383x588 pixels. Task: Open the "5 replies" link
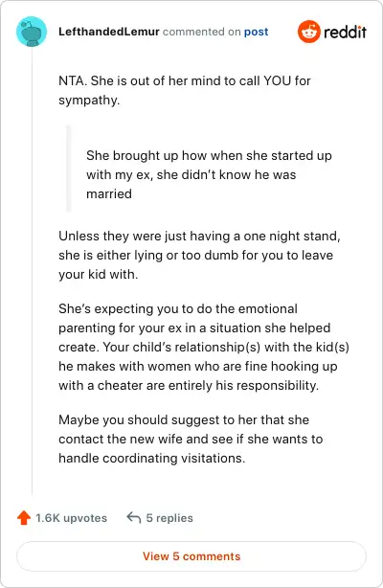click(x=169, y=518)
